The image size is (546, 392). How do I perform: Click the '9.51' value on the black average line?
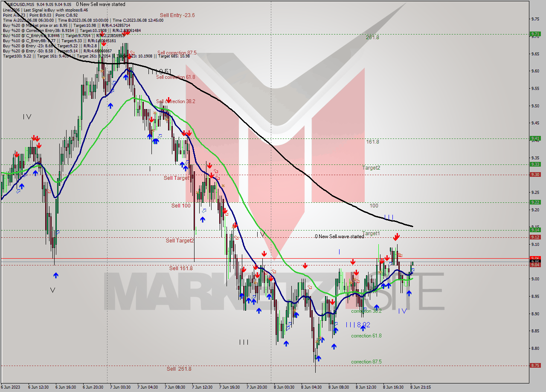point(165,72)
